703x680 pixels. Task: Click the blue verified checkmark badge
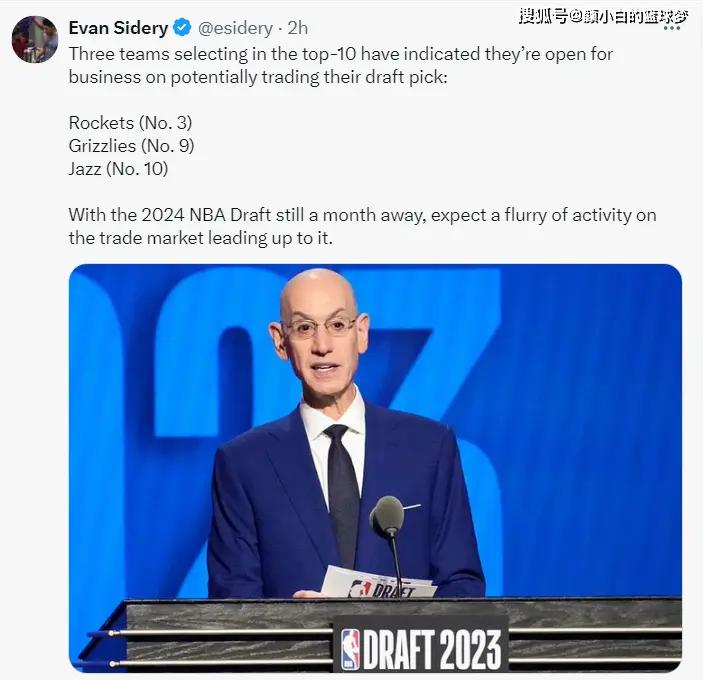[x=182, y=28]
